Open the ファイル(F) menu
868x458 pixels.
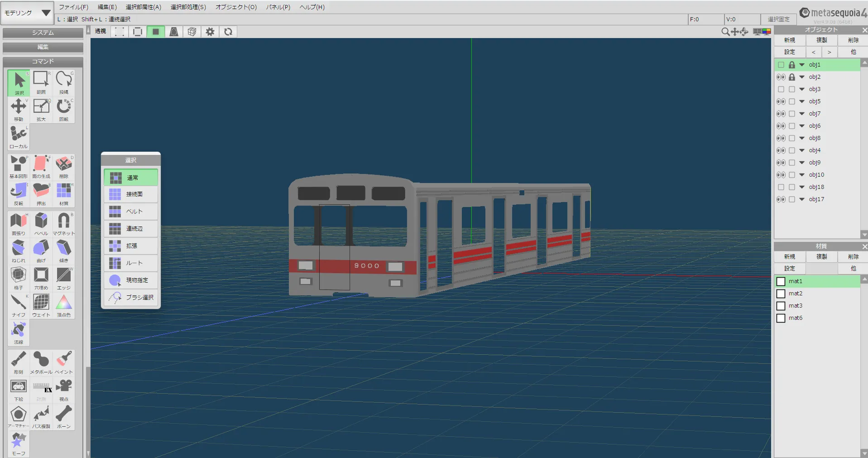(x=73, y=7)
